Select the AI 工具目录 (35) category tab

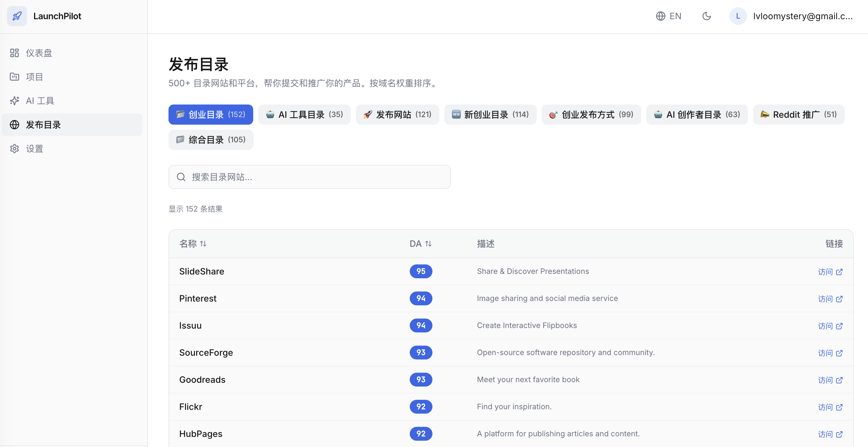click(x=304, y=115)
